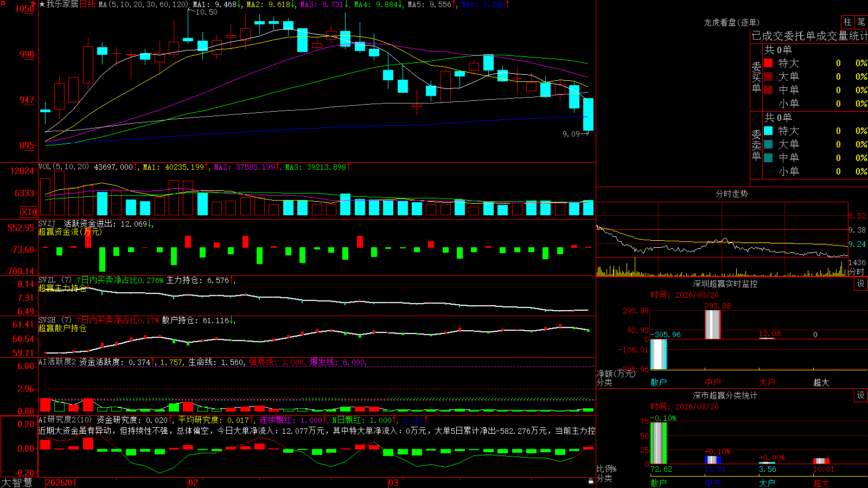Image resolution: width=868 pixels, height=488 pixels.
Task: Click the VOL(5,10,20) indicator label
Action: pos(63,167)
